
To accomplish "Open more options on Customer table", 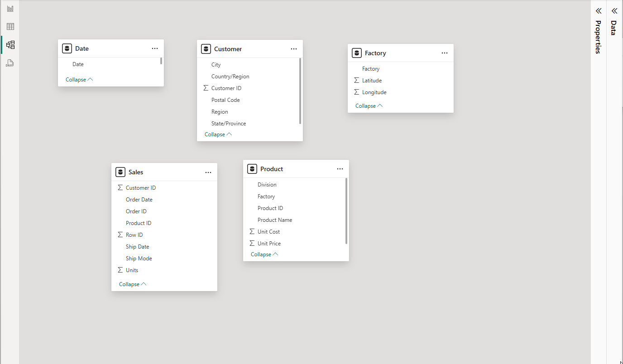I will tap(294, 49).
